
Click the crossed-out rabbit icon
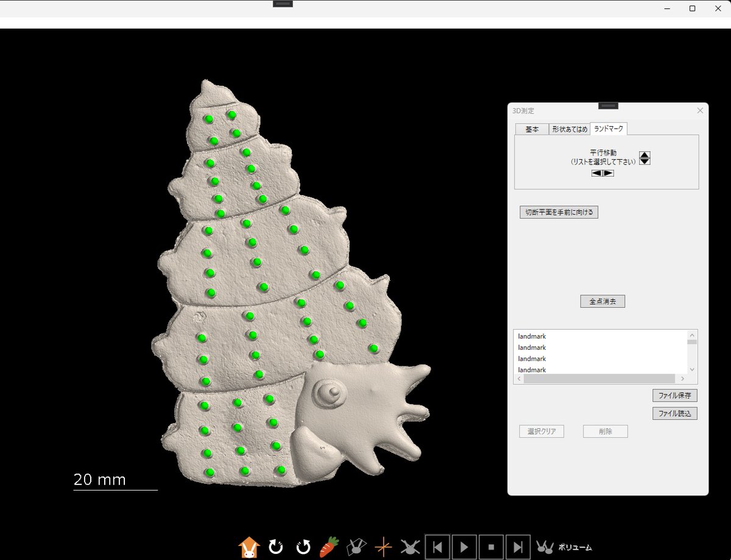click(x=410, y=547)
